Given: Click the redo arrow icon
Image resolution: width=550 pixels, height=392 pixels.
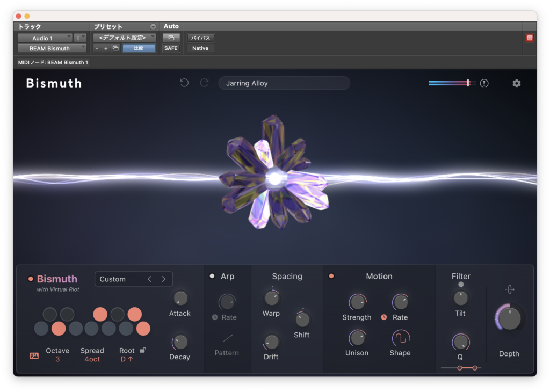Looking at the screenshot, I should coord(204,83).
